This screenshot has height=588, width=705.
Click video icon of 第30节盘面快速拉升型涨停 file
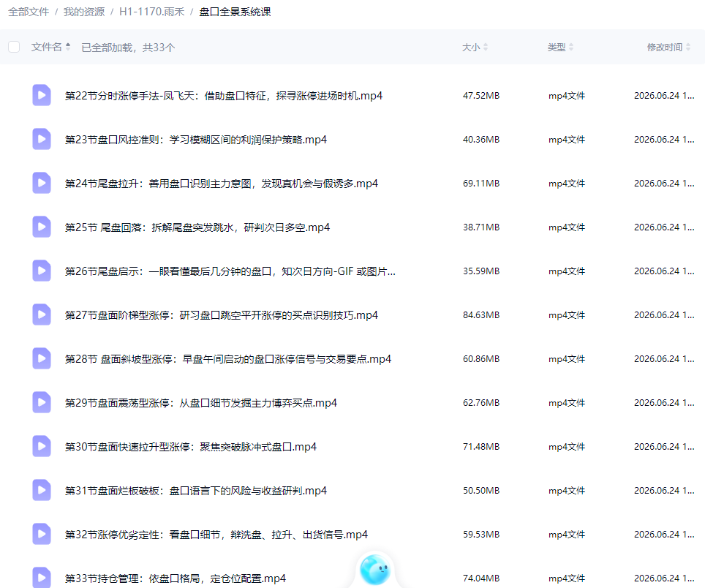point(42,446)
